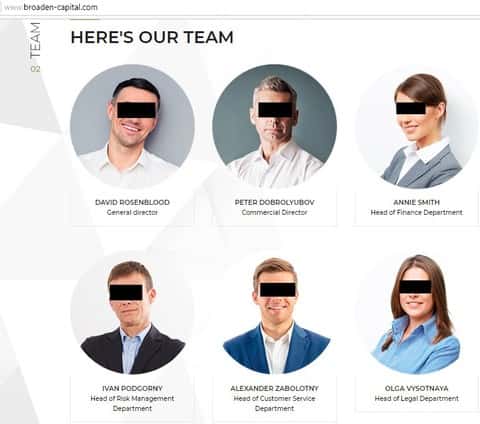The height and width of the screenshot is (424, 480).
Task: Open Peter Dobrolyubov's profile photo
Action: click(275, 127)
